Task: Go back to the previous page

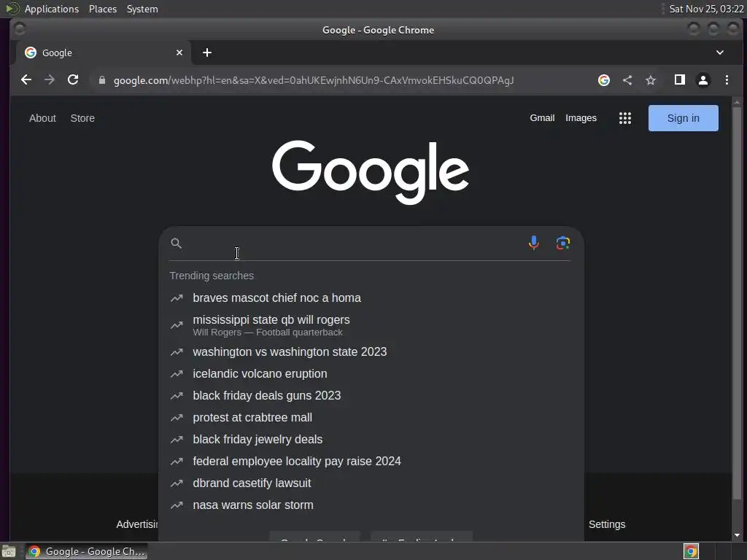Action: click(x=26, y=80)
